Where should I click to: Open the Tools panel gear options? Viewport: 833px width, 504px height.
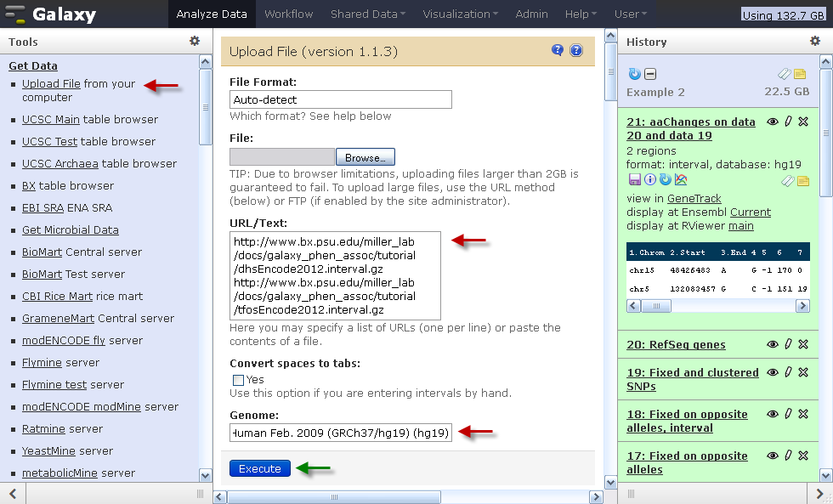point(195,41)
